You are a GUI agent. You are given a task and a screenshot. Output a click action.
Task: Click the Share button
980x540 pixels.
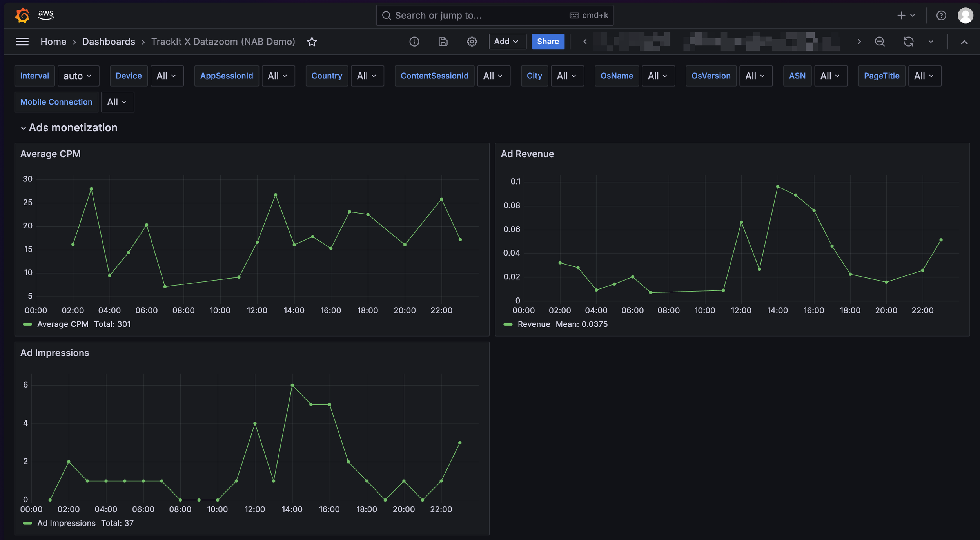coord(548,42)
